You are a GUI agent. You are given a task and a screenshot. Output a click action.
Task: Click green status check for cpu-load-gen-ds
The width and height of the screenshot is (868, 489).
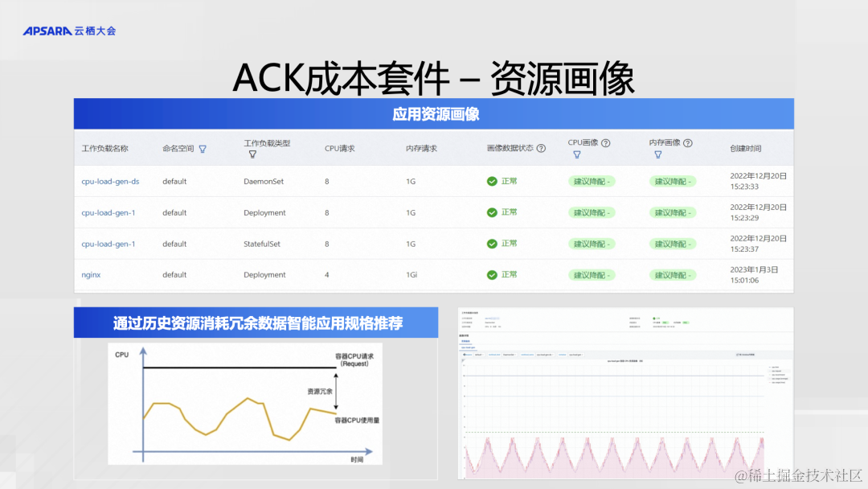click(492, 181)
